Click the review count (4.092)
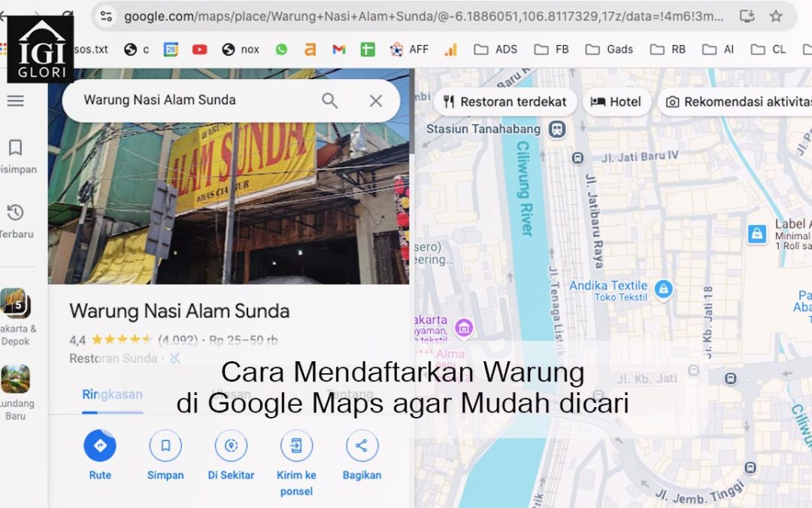This screenshot has height=508, width=812. [x=177, y=341]
